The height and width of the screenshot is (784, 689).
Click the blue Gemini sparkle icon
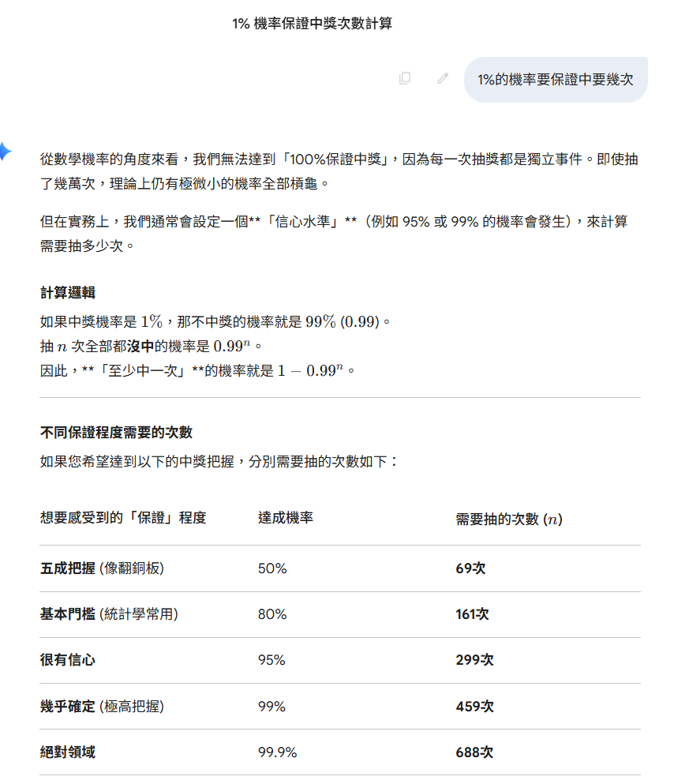pyautogui.click(x=5, y=152)
